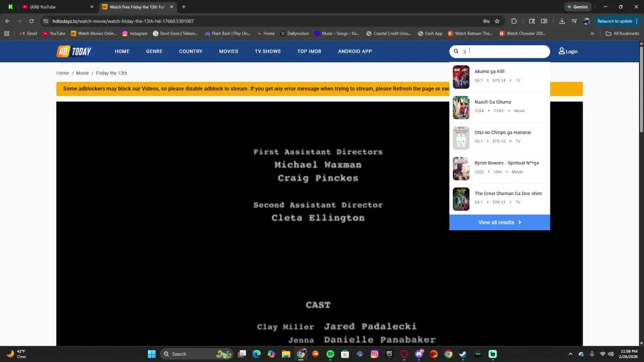This screenshot has height=362, width=644.
Task: Bookmark this page with the star icon
Action: pyautogui.click(x=497, y=21)
